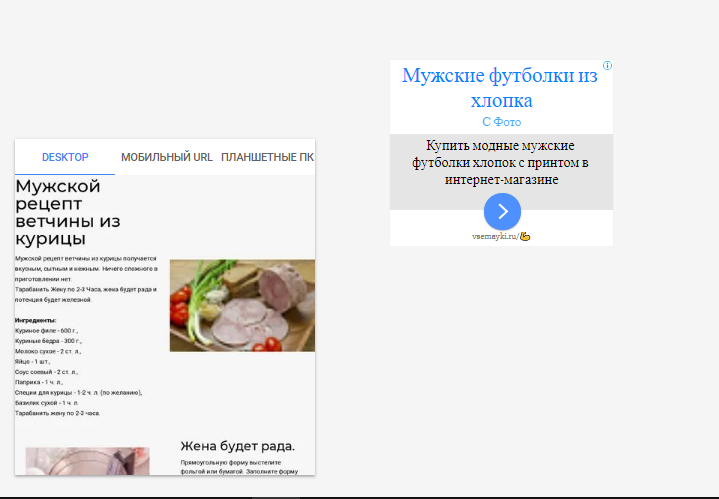Click the Куриные бедра - 300 г. line

click(x=48, y=341)
